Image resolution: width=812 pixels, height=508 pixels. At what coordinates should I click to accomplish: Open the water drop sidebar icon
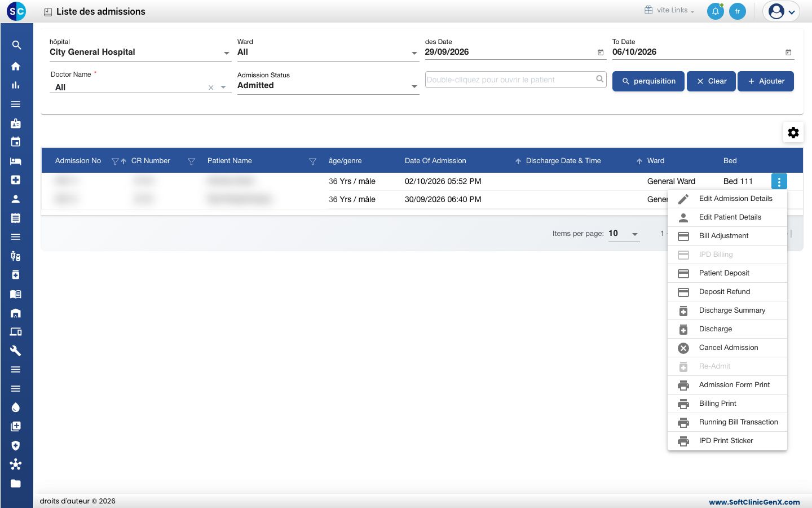(16, 408)
